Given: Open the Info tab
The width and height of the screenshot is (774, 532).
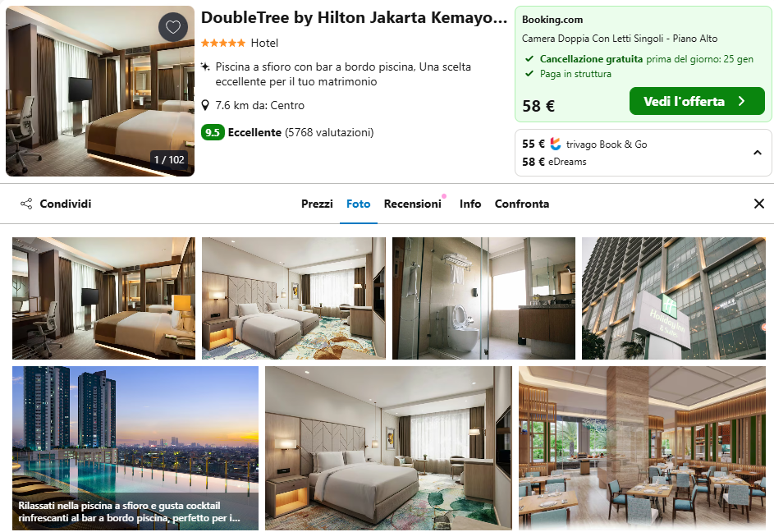Looking at the screenshot, I should pyautogui.click(x=470, y=204).
